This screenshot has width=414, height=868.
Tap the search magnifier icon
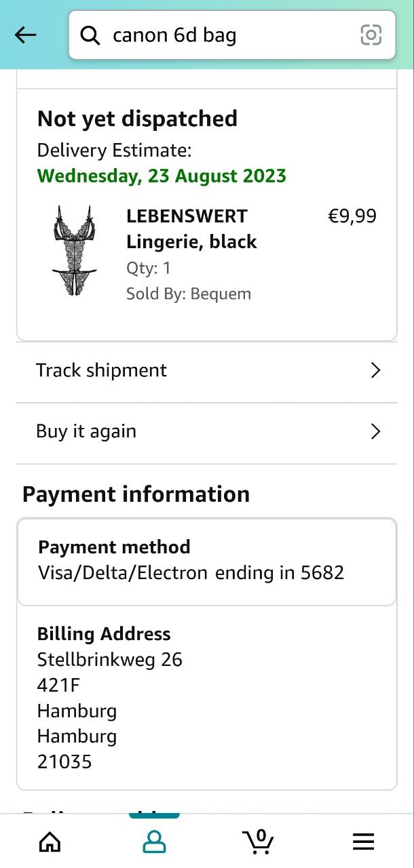tap(90, 35)
